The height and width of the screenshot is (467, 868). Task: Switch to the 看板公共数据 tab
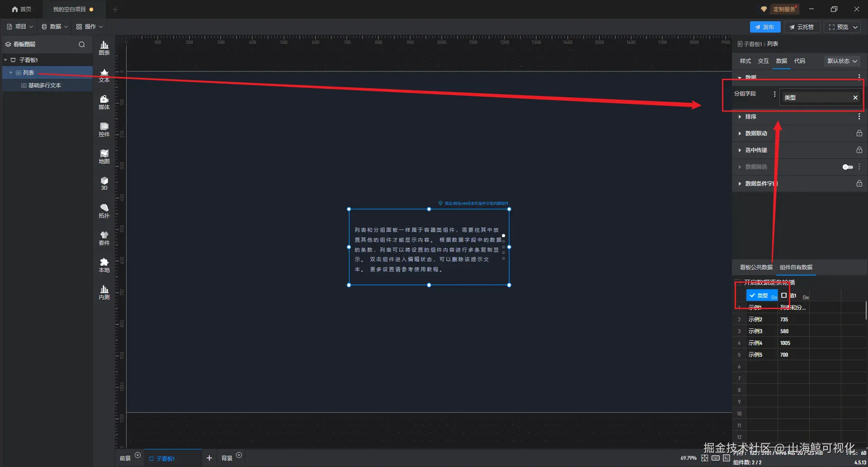756,267
